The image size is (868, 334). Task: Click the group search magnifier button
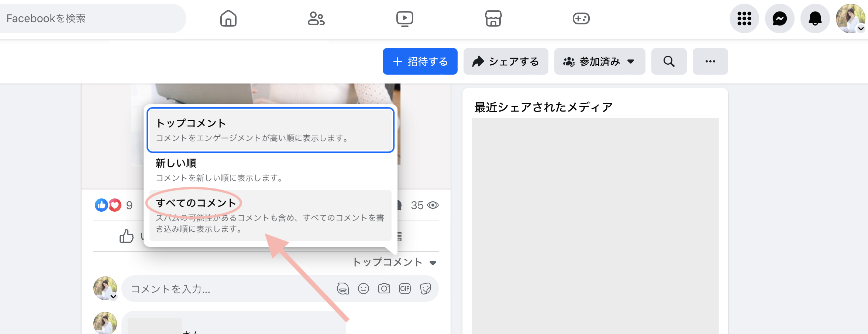[669, 61]
